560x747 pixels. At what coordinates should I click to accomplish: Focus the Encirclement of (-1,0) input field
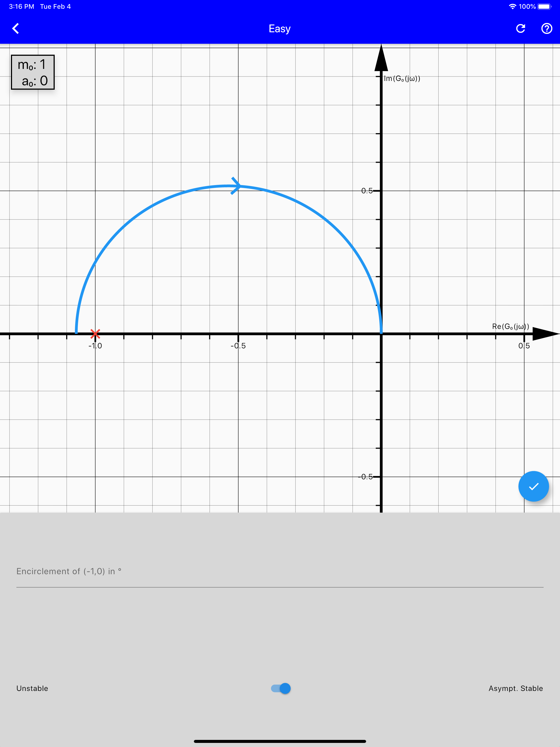coord(280,571)
